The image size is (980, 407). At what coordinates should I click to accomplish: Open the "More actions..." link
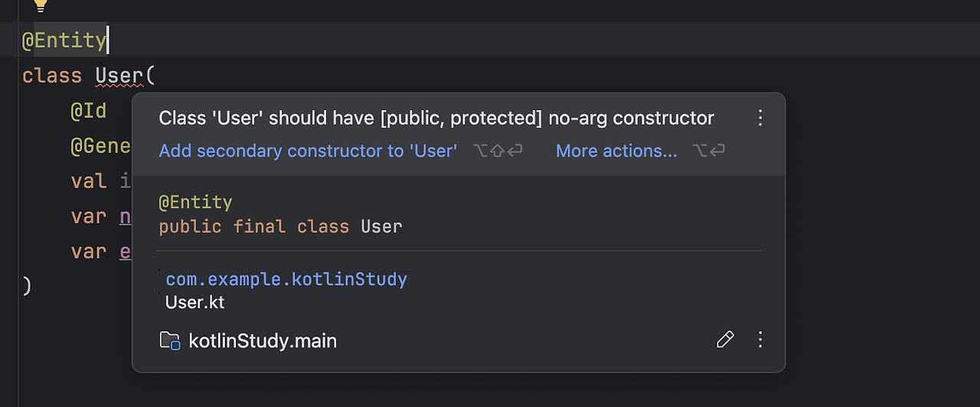click(616, 151)
